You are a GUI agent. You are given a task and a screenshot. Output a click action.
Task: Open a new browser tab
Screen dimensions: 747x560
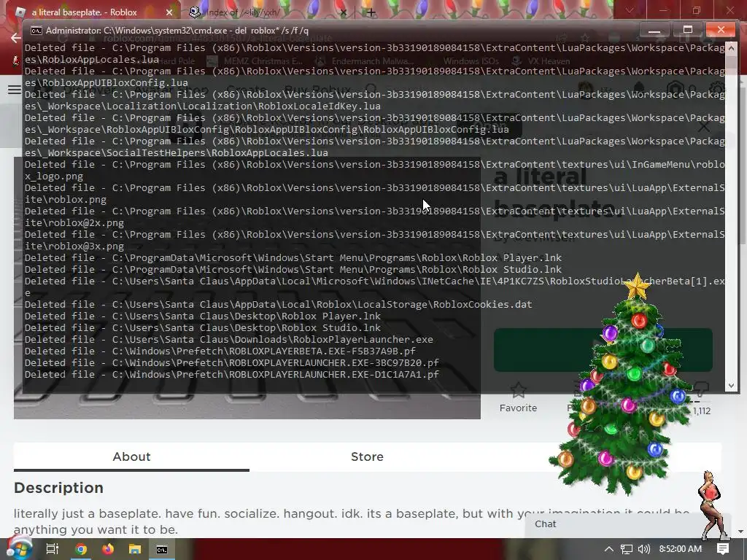coord(371,12)
